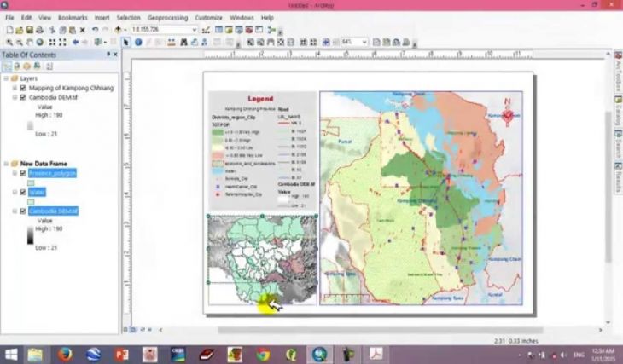Zoom to Full Extent globe icon

click(x=40, y=42)
